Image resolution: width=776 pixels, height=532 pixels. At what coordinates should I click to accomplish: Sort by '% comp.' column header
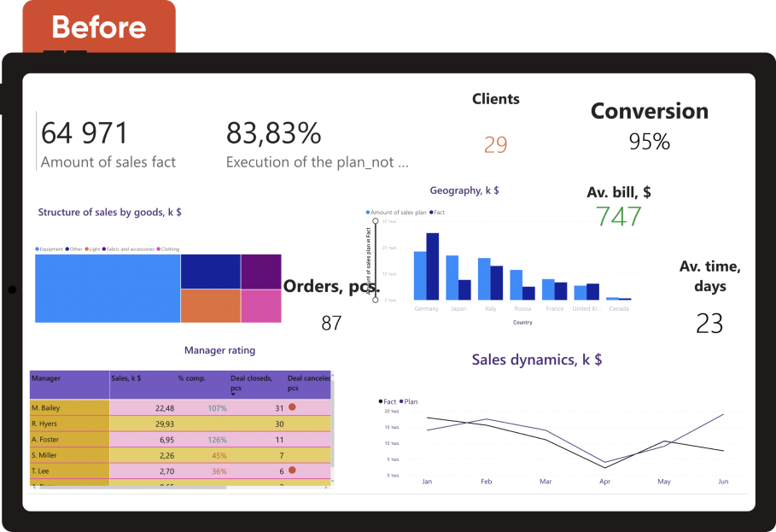pos(192,378)
